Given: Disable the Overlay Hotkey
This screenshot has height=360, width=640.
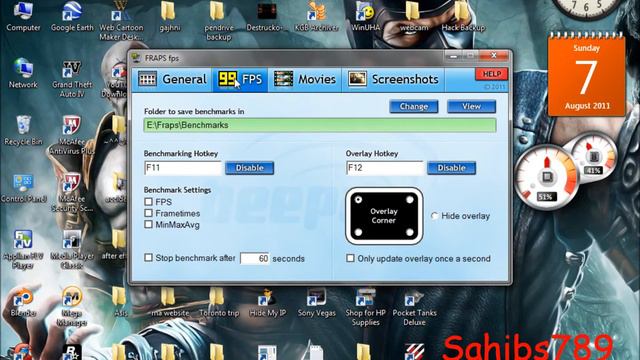Looking at the screenshot, I should tap(451, 168).
